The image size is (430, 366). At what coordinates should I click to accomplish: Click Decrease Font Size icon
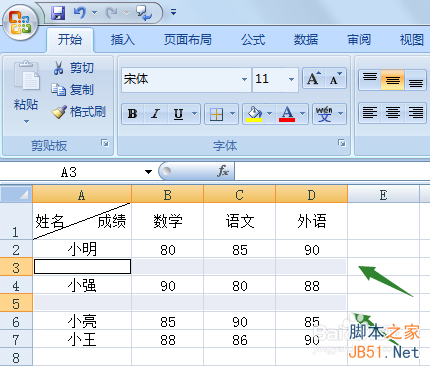335,79
